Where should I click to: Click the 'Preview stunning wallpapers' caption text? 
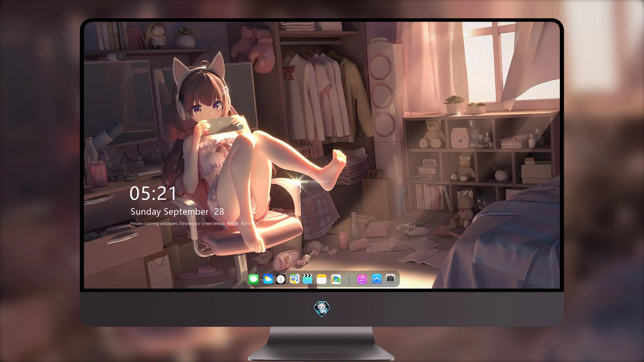[195, 223]
